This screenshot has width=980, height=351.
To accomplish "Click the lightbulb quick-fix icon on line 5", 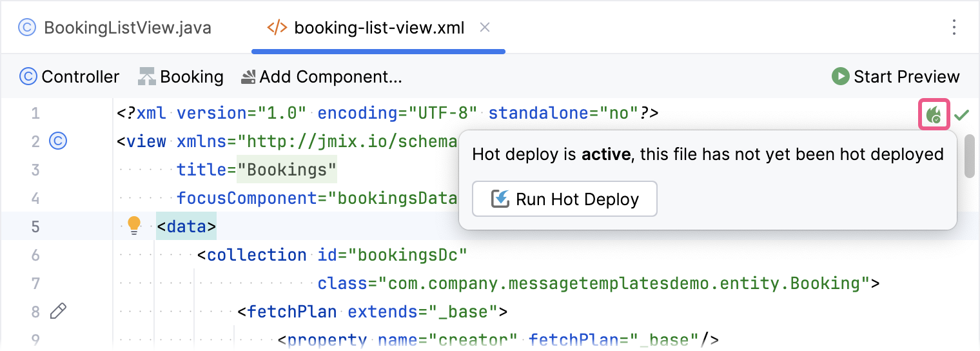I will [x=133, y=226].
